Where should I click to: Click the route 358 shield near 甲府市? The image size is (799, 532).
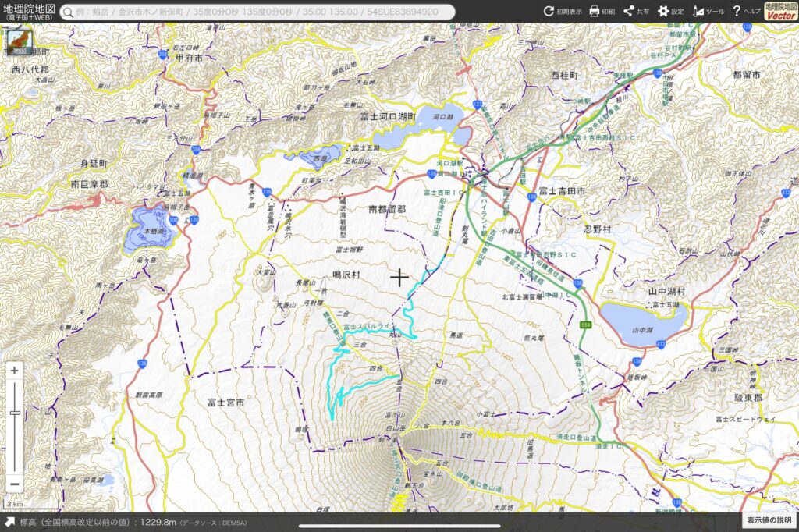tap(162, 55)
